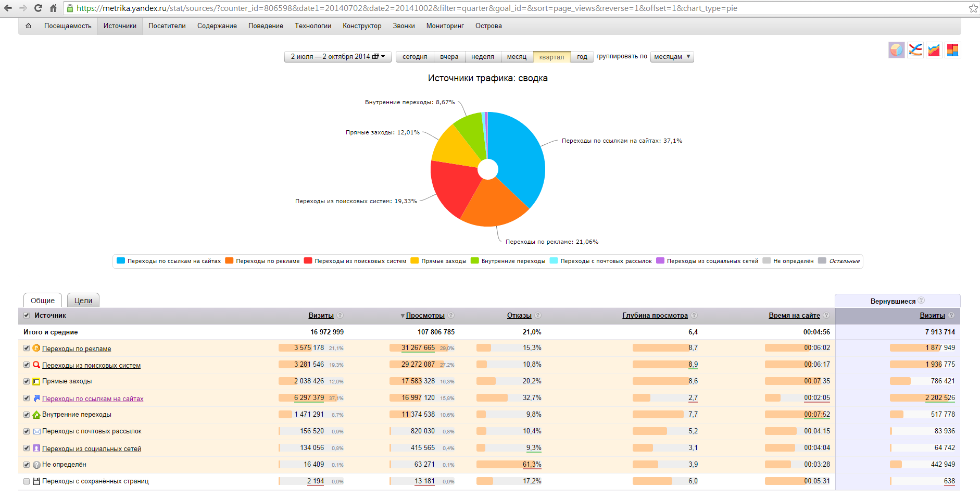
Task: Open the группировать по месяцам dropdown
Action: pyautogui.click(x=672, y=56)
